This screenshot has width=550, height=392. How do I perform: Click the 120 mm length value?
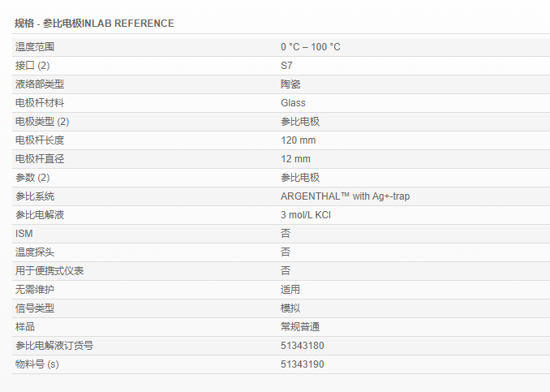click(298, 140)
